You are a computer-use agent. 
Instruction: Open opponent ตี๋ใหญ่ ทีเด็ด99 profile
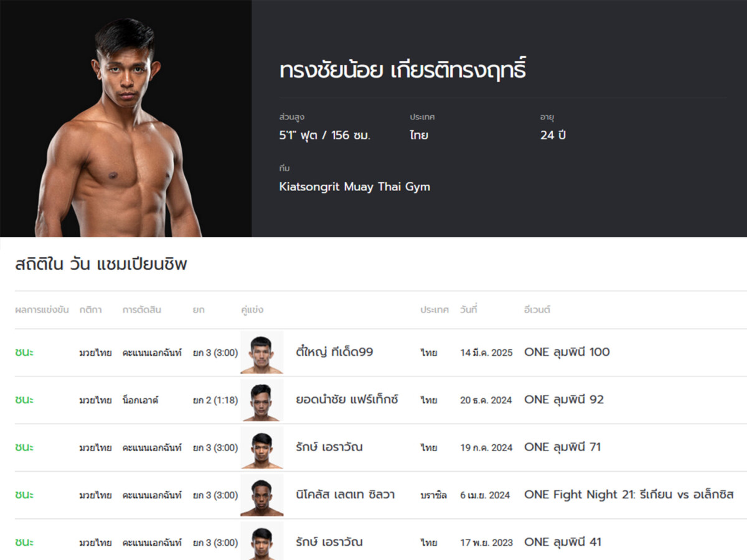(x=334, y=352)
